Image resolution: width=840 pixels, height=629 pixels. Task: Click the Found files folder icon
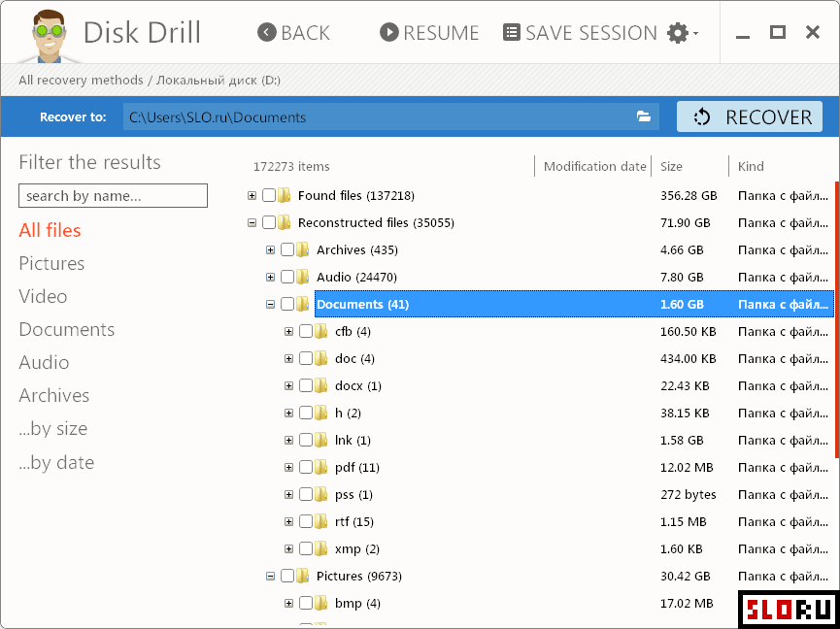coord(284,195)
